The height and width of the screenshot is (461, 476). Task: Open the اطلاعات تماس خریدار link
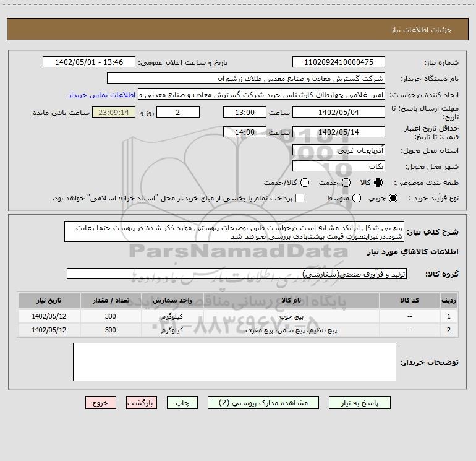[x=102, y=95]
